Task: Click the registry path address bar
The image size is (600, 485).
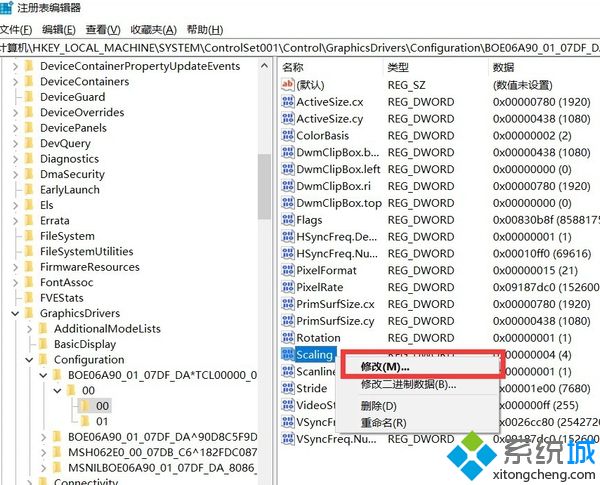Action: tap(300, 48)
